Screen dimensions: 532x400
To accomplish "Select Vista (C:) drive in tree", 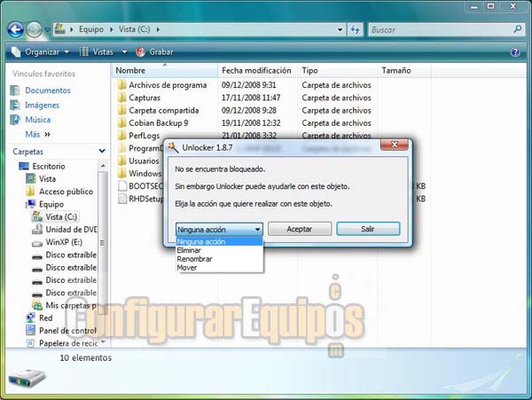I will 61,216.
